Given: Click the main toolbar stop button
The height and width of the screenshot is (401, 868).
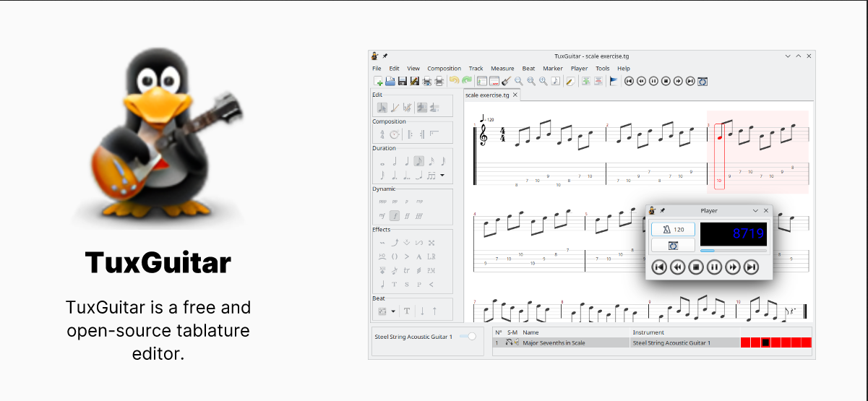Looking at the screenshot, I should tap(666, 81).
